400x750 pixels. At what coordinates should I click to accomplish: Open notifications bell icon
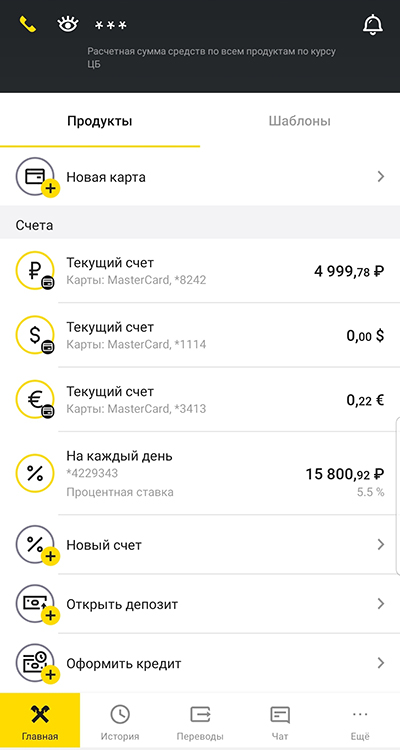tap(373, 24)
